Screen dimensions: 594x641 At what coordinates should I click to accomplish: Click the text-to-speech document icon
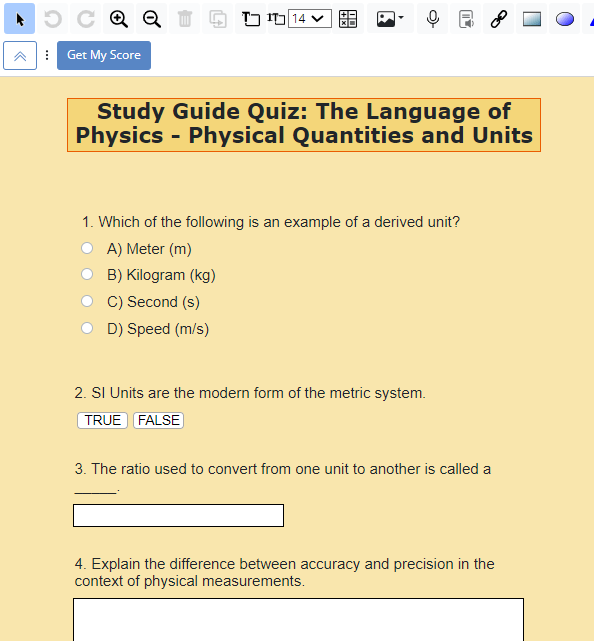pos(466,19)
